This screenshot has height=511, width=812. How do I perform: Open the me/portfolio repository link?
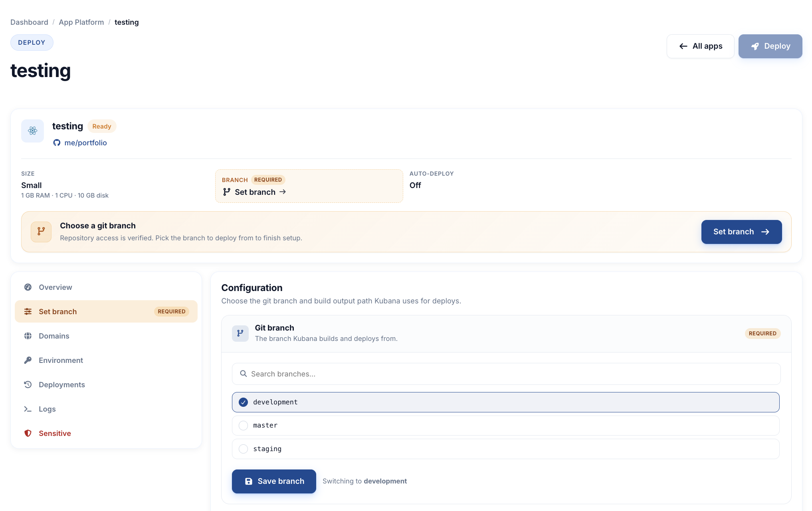[85, 143]
